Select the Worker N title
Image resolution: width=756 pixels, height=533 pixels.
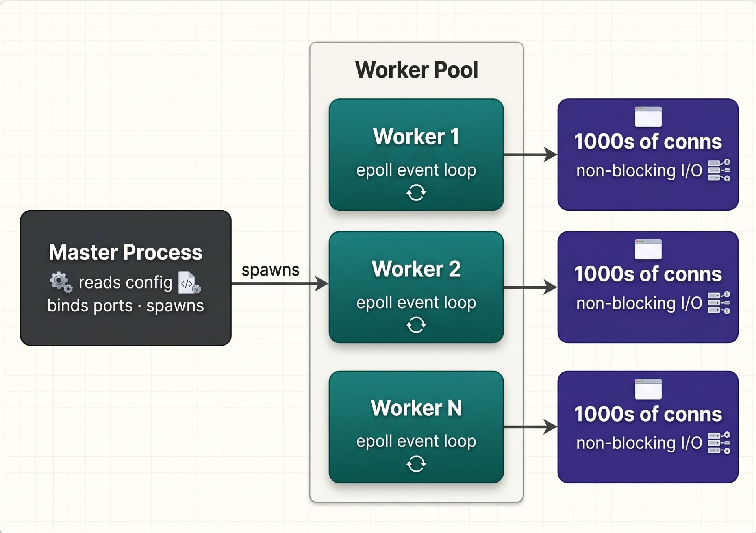[x=416, y=408]
